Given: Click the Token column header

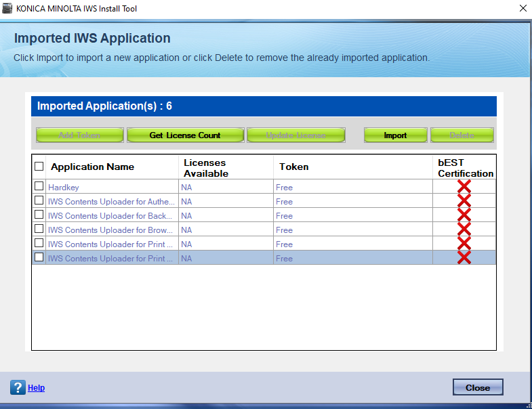Looking at the screenshot, I should coord(293,167).
